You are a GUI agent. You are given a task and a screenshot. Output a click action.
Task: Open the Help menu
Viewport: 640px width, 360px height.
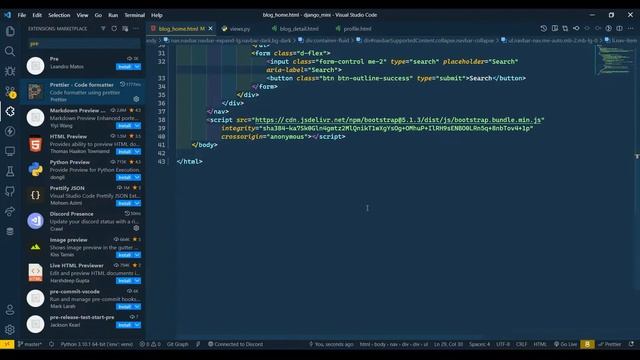tap(157, 15)
